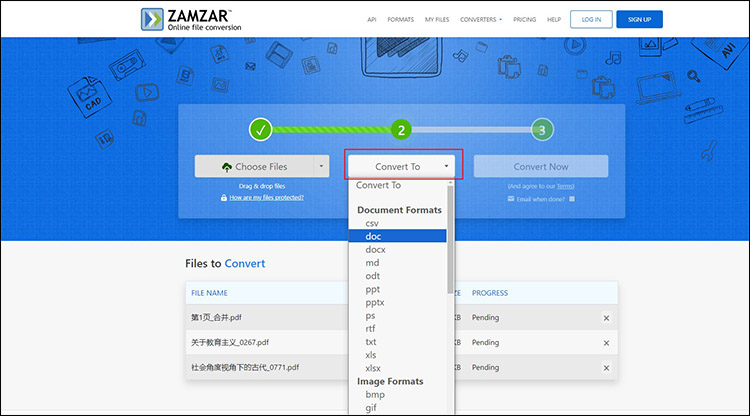750x416 pixels.
Task: Open the API page
Action: pyautogui.click(x=372, y=20)
